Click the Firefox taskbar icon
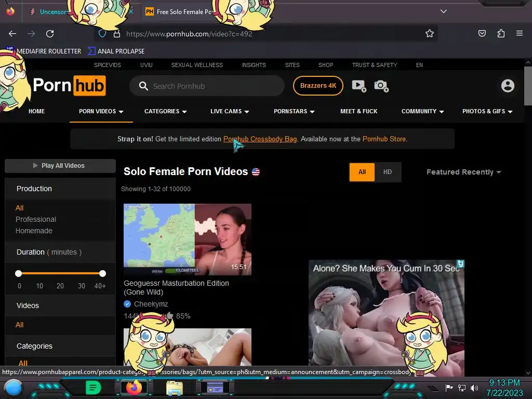The width and height of the screenshot is (532, 399). (134, 388)
